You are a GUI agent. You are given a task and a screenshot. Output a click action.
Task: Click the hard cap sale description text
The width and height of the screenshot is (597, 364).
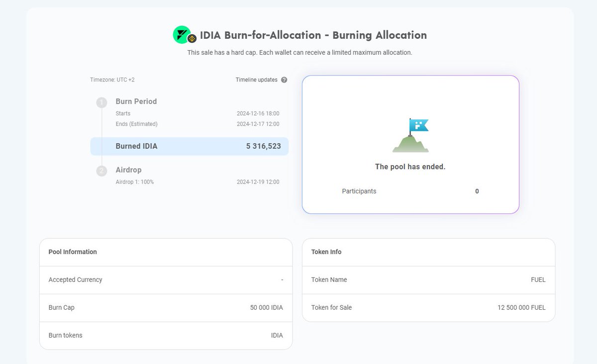[299, 52]
